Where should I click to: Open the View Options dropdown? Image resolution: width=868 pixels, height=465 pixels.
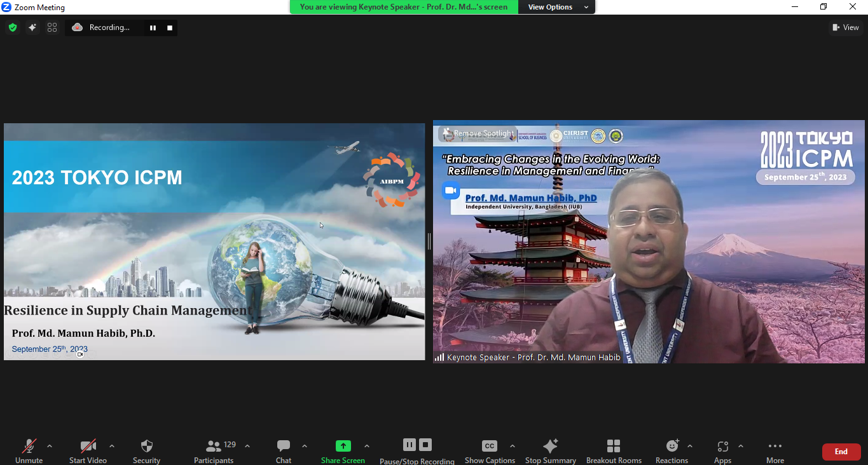pyautogui.click(x=556, y=7)
